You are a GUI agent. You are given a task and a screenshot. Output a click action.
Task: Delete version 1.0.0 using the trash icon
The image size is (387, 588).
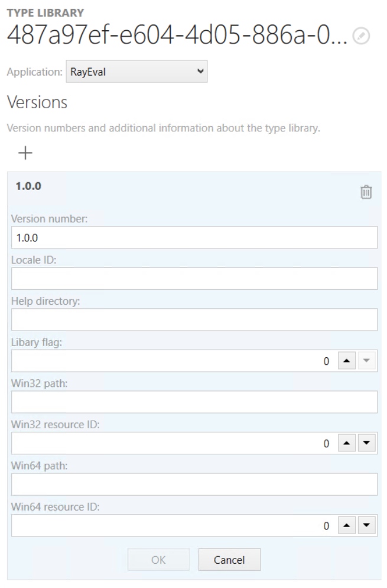[367, 192]
